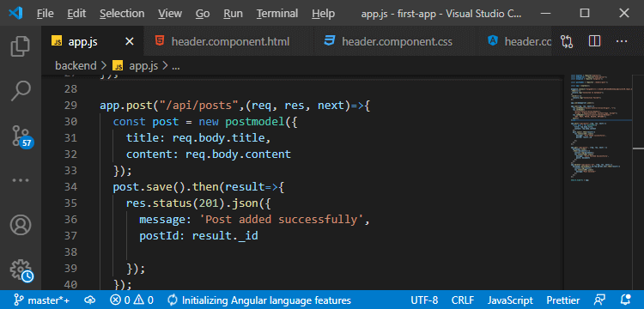Change language mode JavaScript
Viewport: 644px width, 309px height.
(x=510, y=300)
